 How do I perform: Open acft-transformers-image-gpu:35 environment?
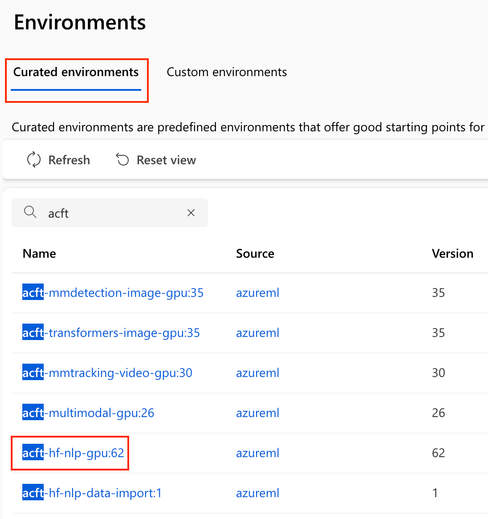[111, 333]
